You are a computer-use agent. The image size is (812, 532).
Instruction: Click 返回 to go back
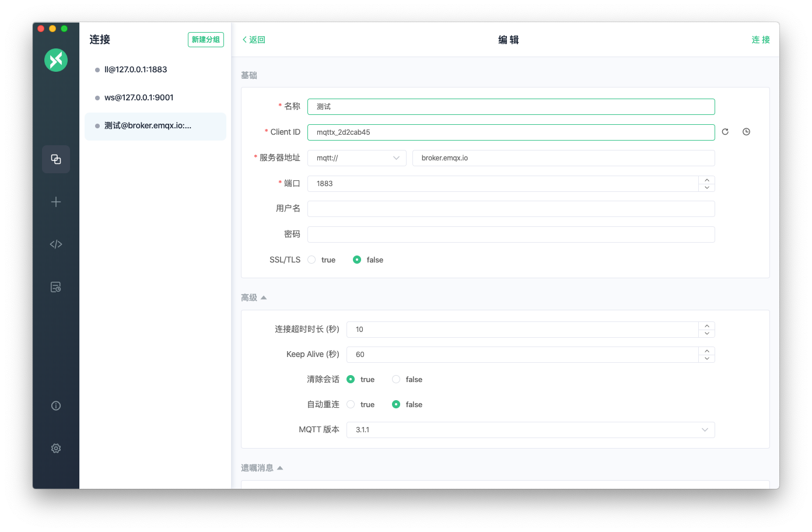254,40
